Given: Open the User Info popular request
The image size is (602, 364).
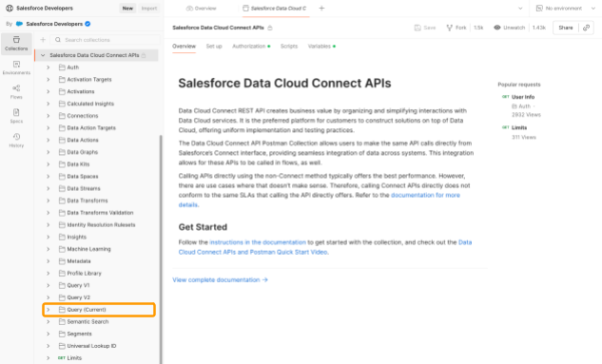Looking at the screenshot, I should pos(523,97).
